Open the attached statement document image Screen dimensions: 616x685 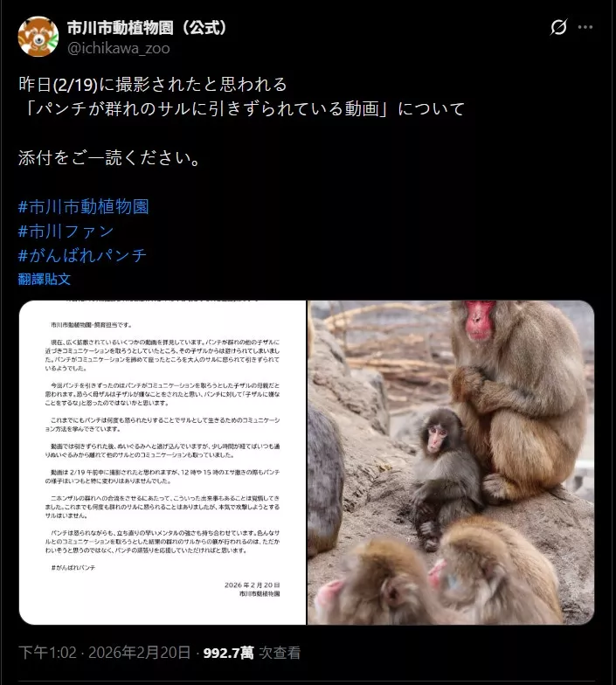[163, 463]
